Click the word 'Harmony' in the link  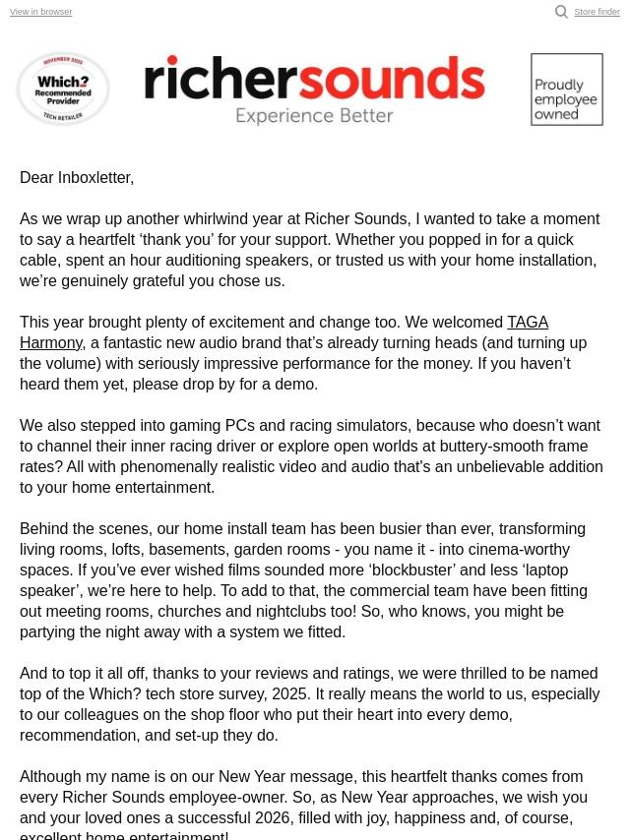coord(51,342)
